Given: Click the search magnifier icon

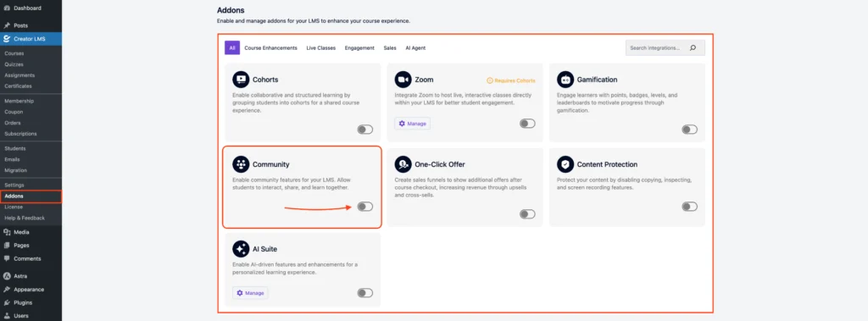Looking at the screenshot, I should pos(693,48).
